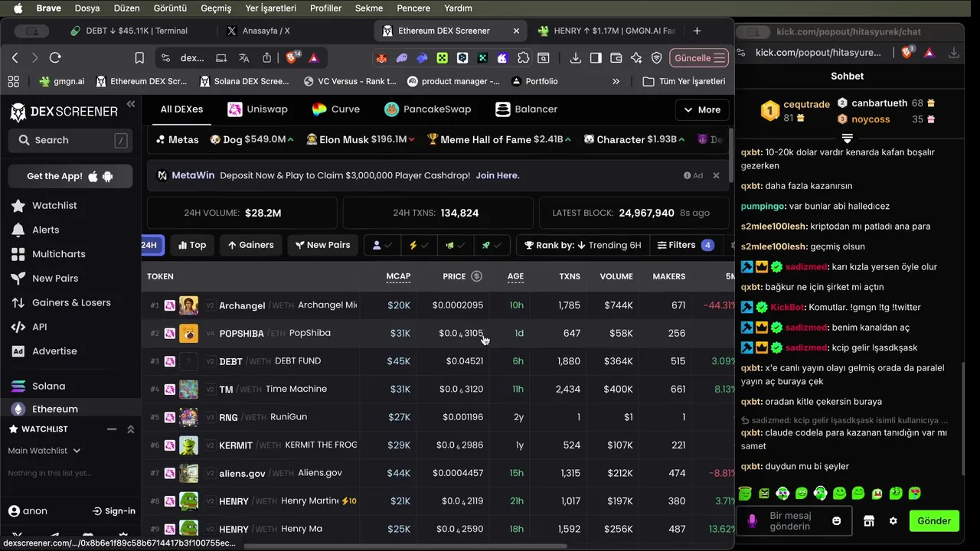This screenshot has width=980, height=551.
Task: Click the Gönder send button
Action: point(934,521)
